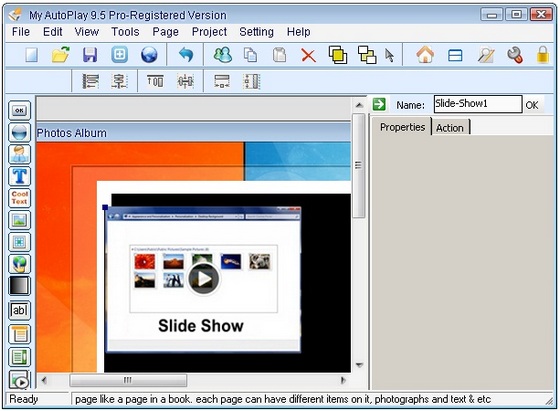This screenshot has height=411, width=560.
Task: Go to Home page via house icon
Action: point(425,55)
